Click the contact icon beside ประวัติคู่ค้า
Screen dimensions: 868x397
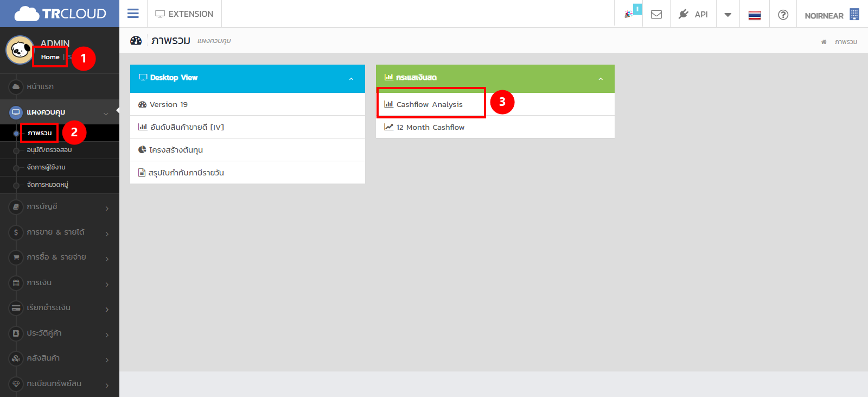pos(16,333)
